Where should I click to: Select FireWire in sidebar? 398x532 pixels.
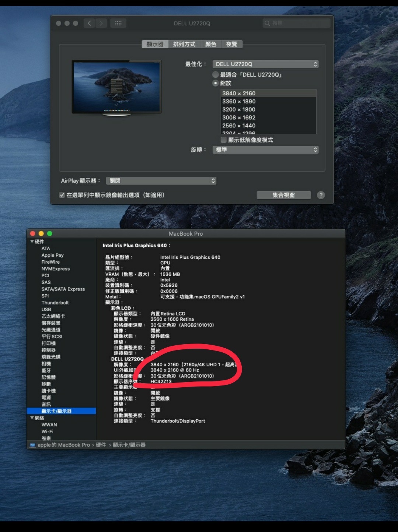pyautogui.click(x=50, y=262)
